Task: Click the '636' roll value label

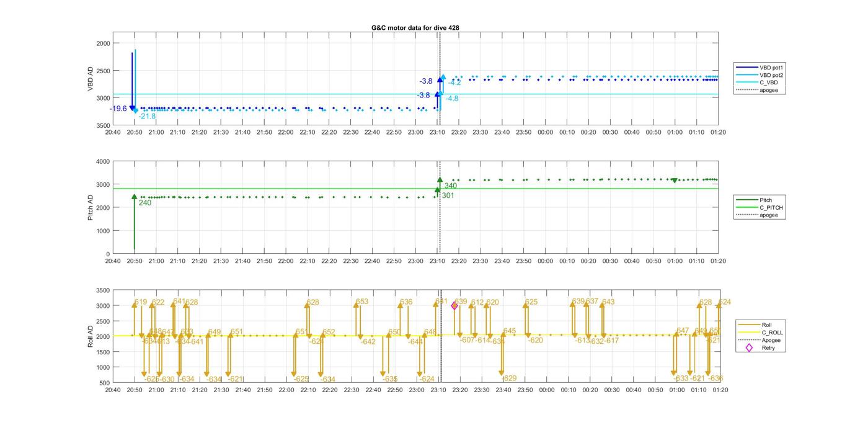Action: coord(406,302)
